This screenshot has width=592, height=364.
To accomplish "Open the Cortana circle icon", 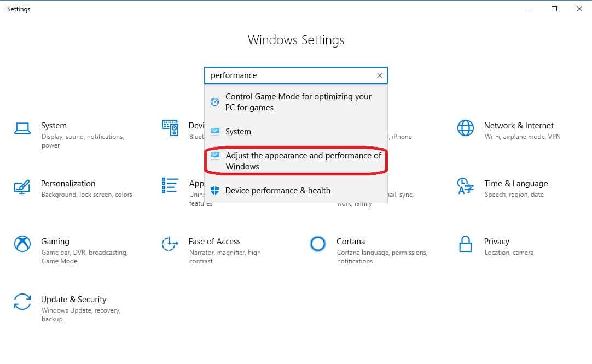I will tap(317, 244).
